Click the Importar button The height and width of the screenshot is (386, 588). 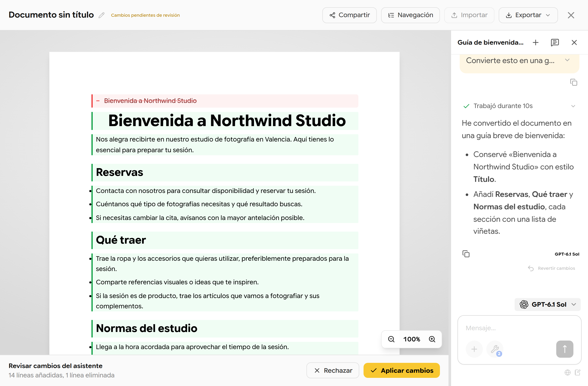(469, 15)
